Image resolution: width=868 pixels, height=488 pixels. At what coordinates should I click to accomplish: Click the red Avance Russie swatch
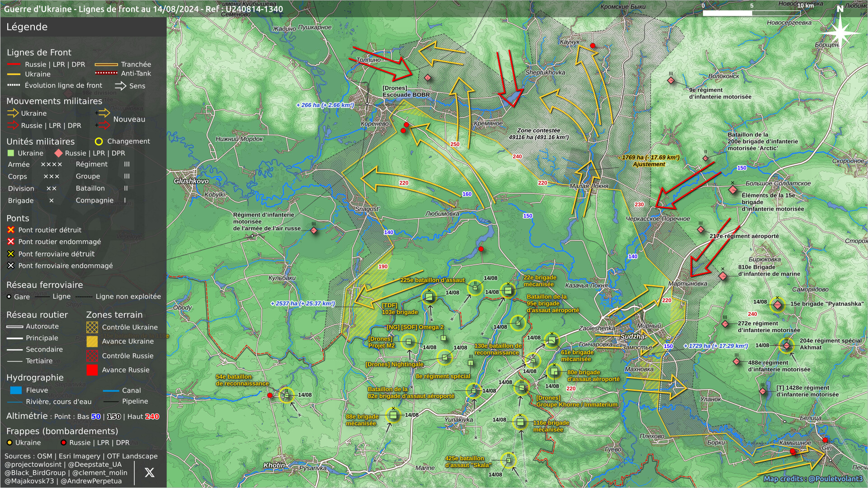[x=92, y=370]
